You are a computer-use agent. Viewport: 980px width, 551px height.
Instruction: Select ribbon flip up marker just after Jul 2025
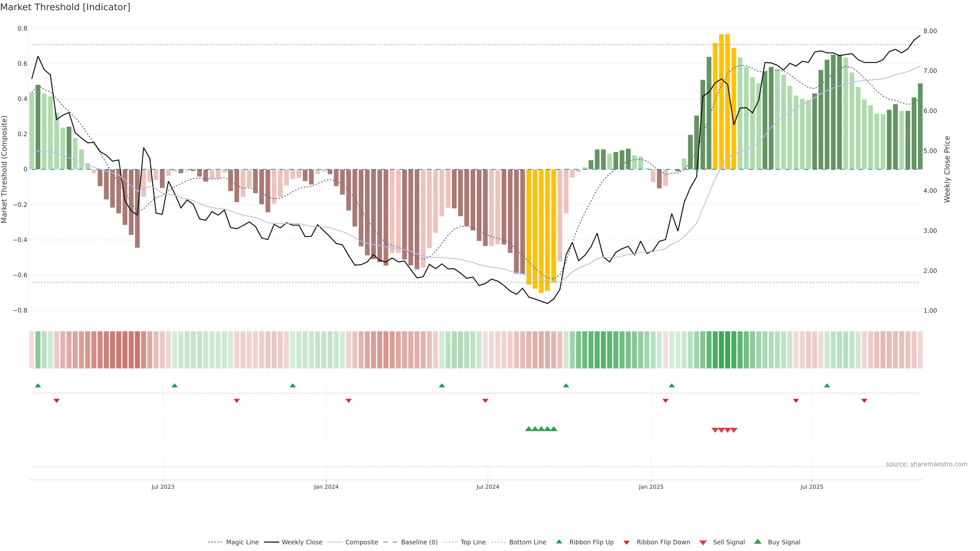tap(827, 386)
